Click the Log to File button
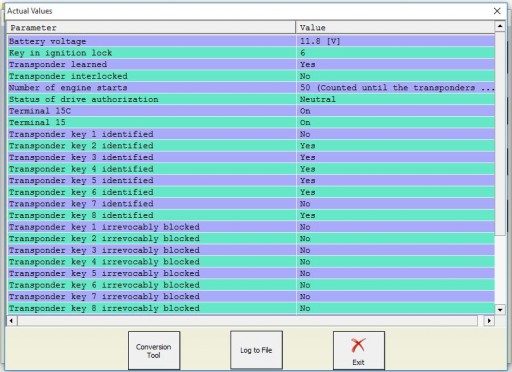 (x=256, y=350)
